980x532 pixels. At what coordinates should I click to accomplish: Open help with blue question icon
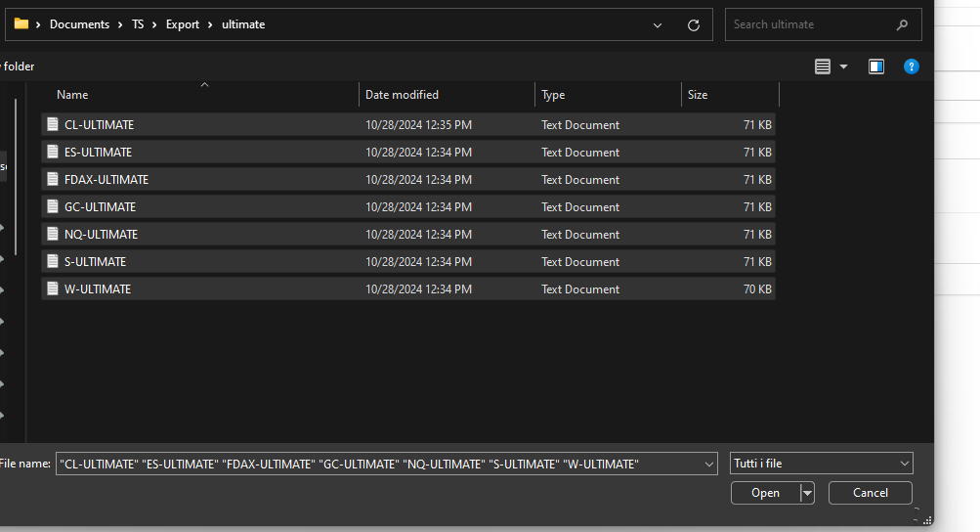912,66
